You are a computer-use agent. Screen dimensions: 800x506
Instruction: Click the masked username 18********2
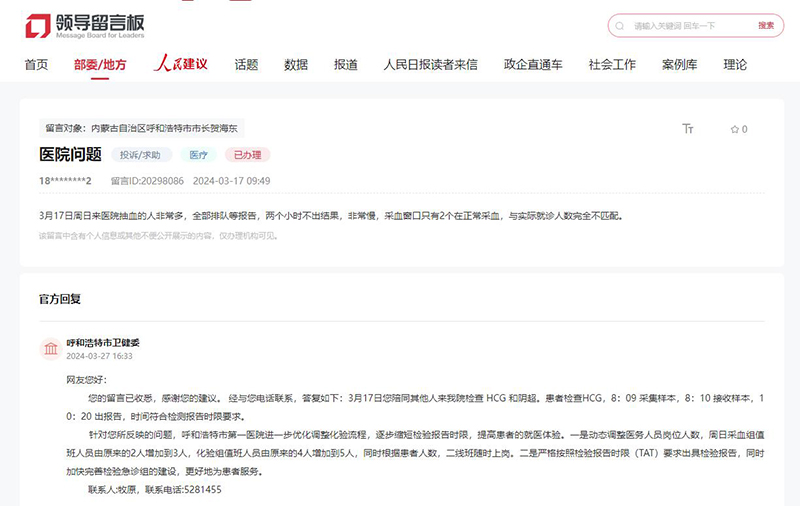(x=65, y=181)
